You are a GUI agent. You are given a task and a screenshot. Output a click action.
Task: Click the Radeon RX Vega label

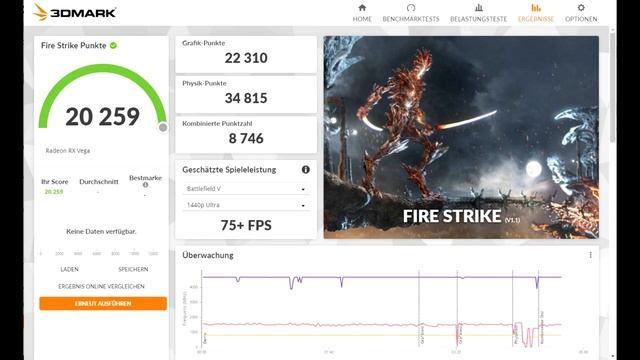point(67,151)
